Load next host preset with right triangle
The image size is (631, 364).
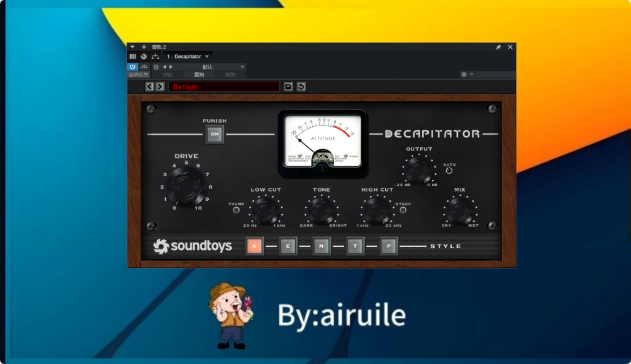[171, 67]
